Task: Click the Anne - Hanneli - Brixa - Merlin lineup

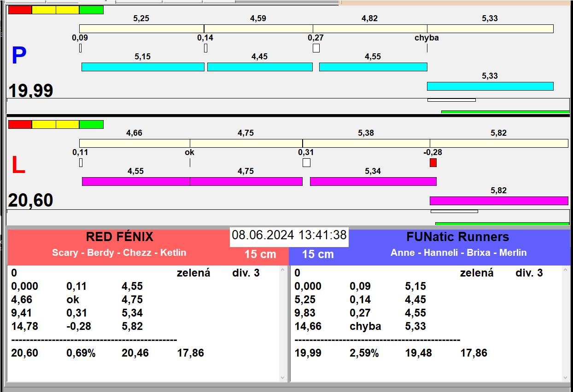Action: coord(459,253)
